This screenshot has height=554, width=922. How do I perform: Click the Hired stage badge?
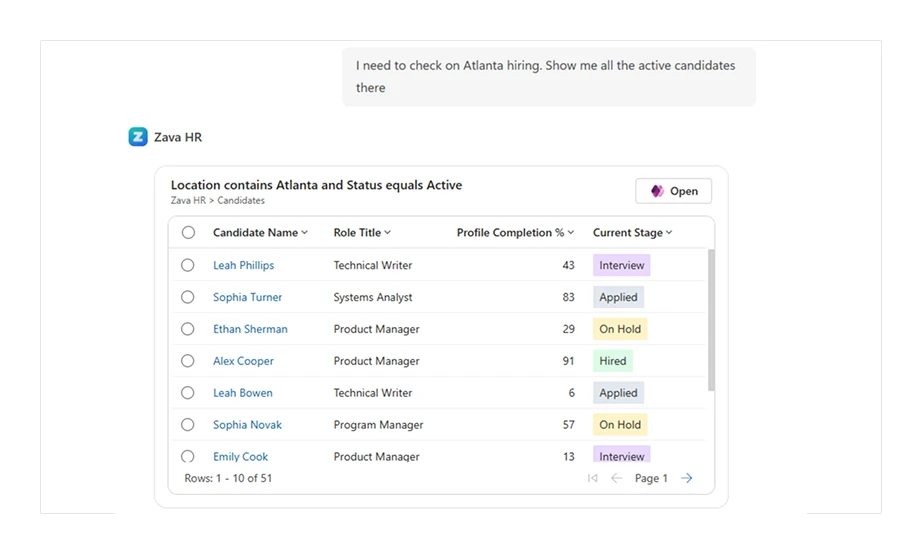[x=612, y=361]
